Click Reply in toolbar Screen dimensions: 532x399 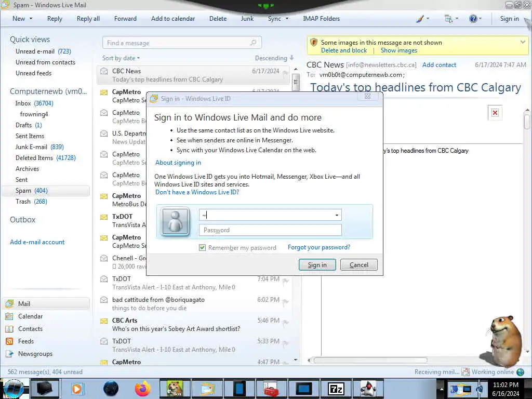pos(55,19)
